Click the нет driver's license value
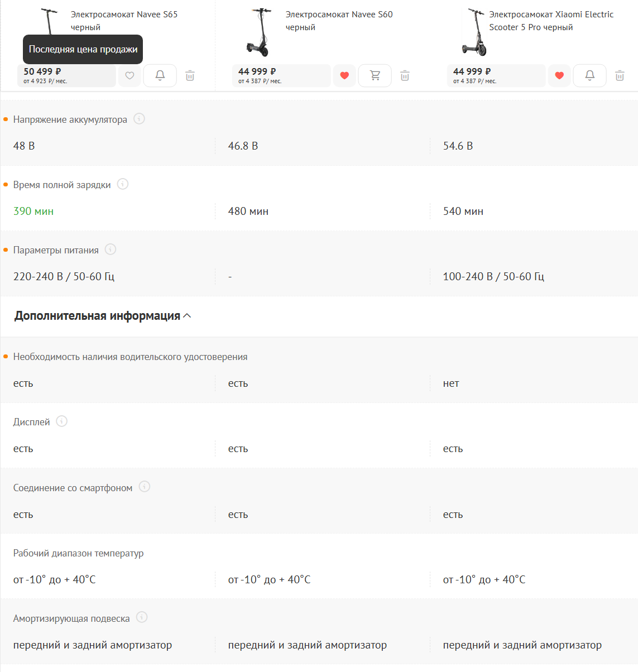Viewport: 638px width, 672px height. [x=451, y=383]
